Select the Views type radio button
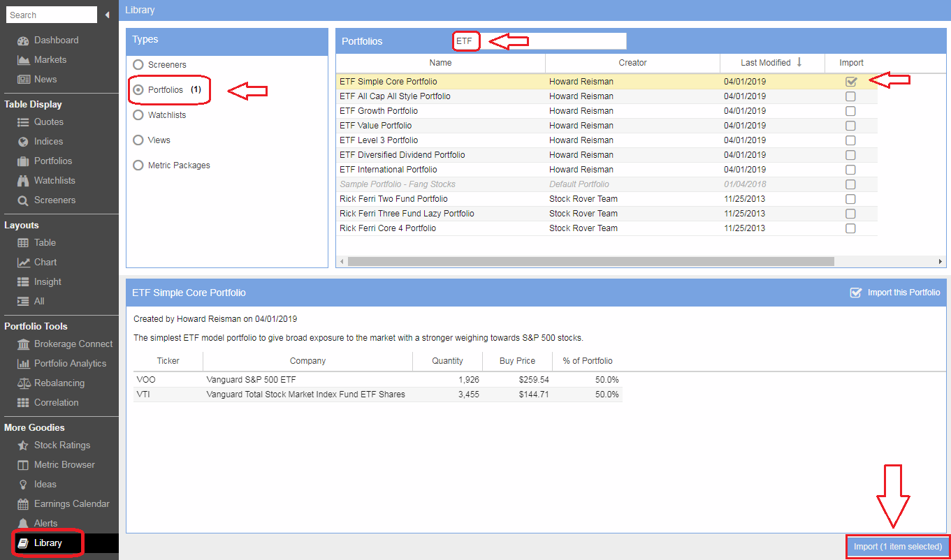The width and height of the screenshot is (951, 560). click(x=138, y=140)
